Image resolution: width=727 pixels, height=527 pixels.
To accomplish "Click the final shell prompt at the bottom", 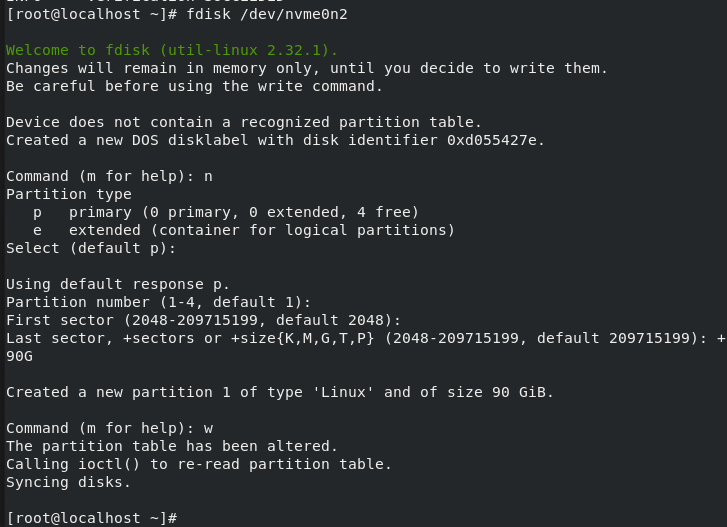I will click(90, 517).
